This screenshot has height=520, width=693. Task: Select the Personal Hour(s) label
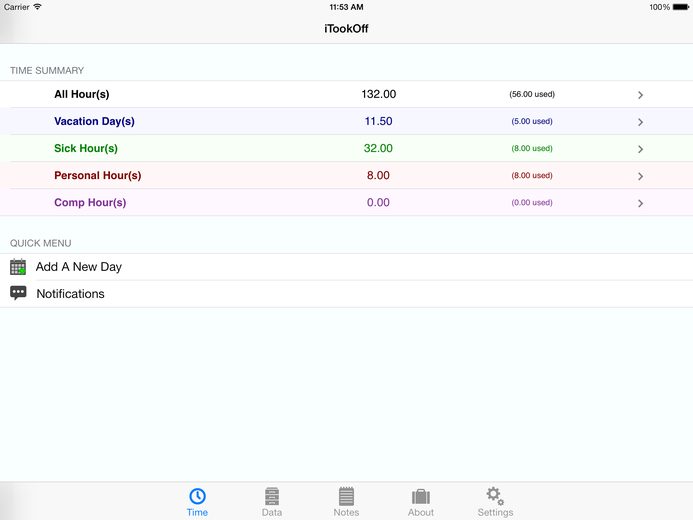[98, 175]
